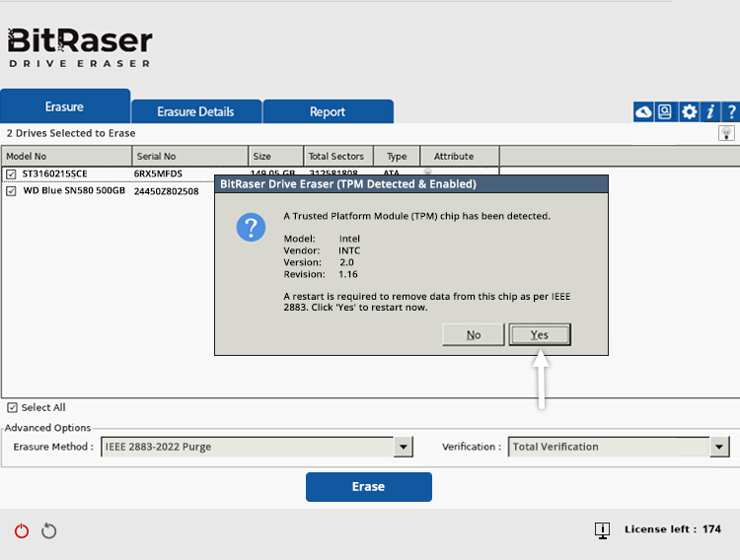This screenshot has width=740, height=560.
Task: Toggle the Select All checkbox
Action: click(x=12, y=408)
